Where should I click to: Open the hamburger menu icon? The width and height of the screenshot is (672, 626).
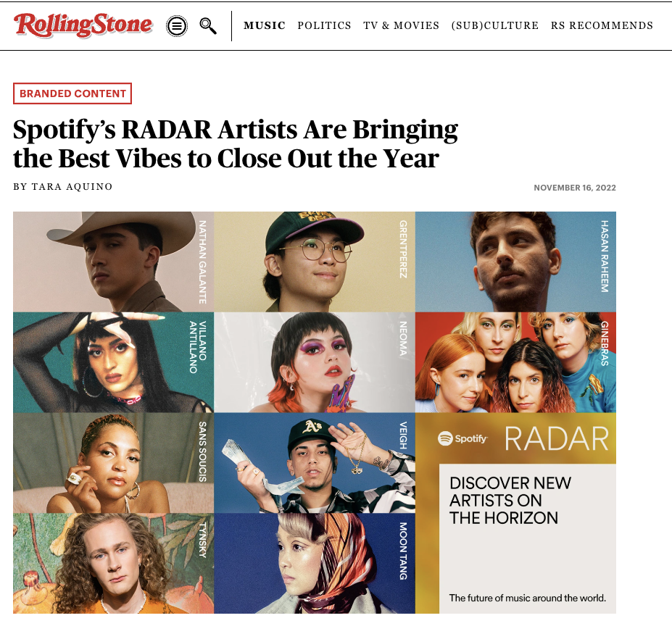[x=177, y=26]
